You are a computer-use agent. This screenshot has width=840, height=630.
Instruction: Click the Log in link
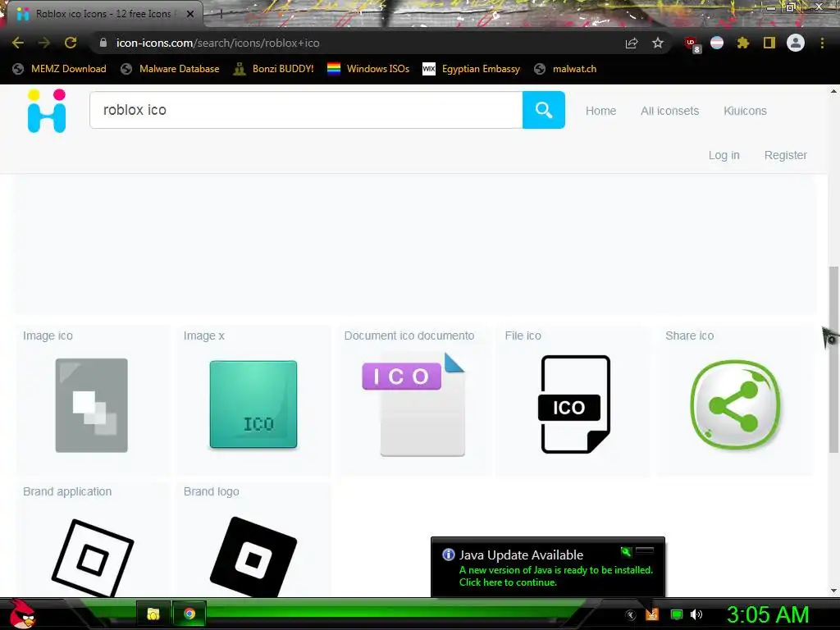(x=724, y=155)
